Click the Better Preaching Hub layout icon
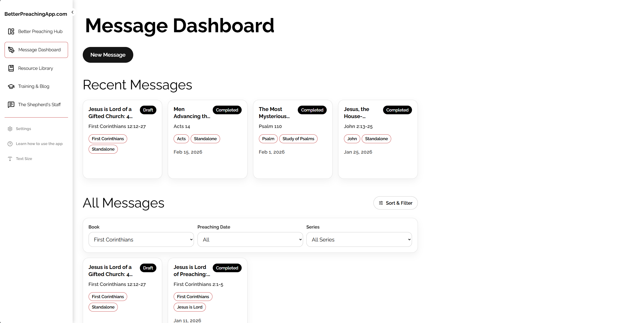 point(11,31)
